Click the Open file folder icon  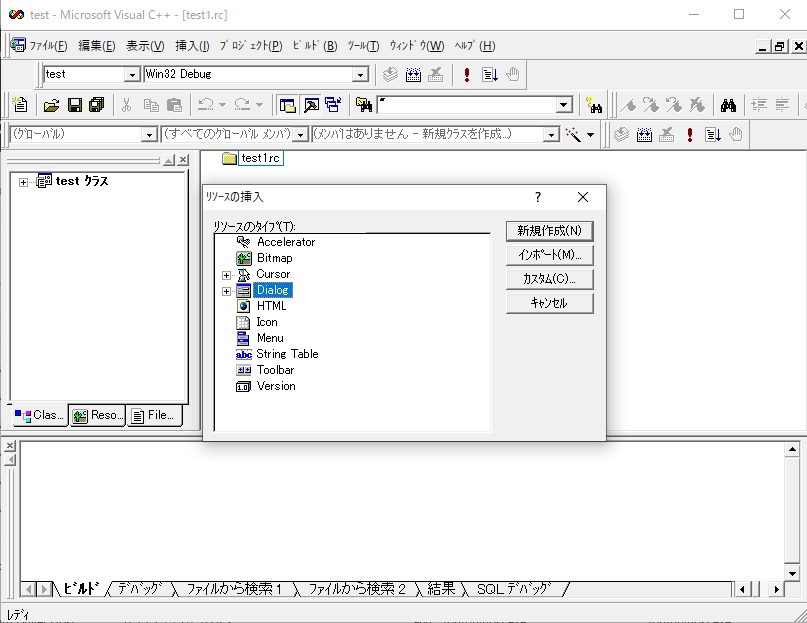click(x=51, y=106)
